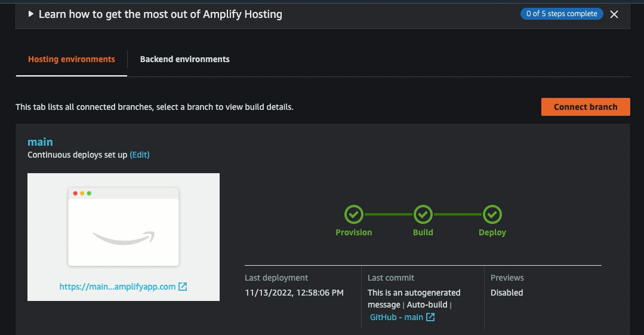
Task: Click external link icon beside amplifyapp URL
Action: point(183,287)
